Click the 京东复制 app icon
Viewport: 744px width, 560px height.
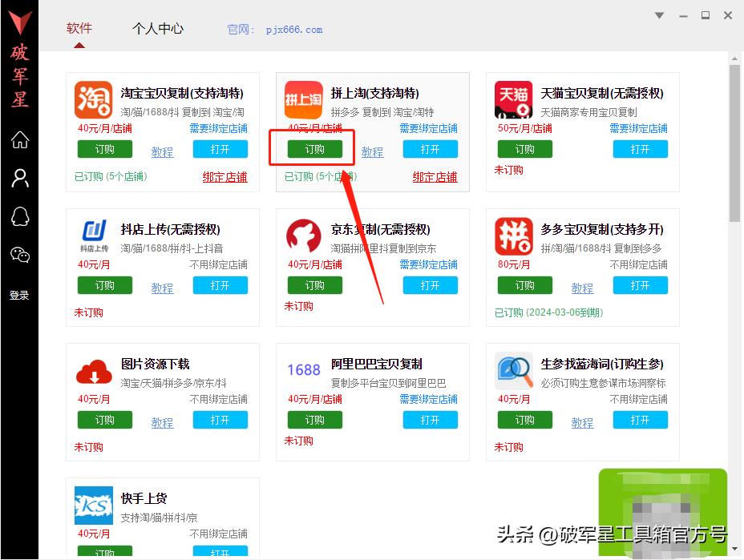tap(303, 236)
